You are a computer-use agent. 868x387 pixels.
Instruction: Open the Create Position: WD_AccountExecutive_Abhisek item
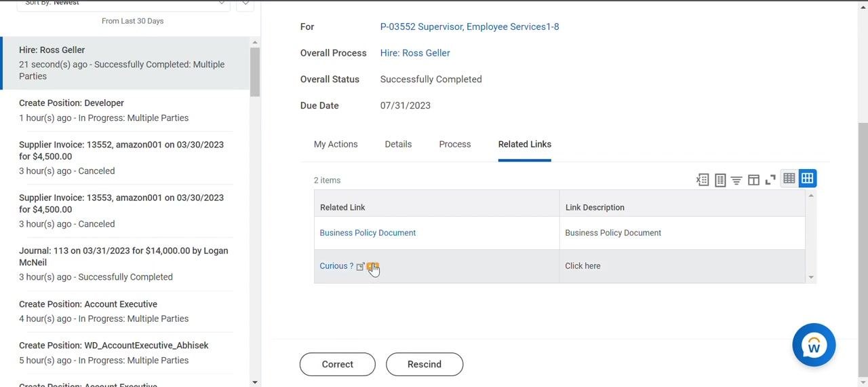125,352
